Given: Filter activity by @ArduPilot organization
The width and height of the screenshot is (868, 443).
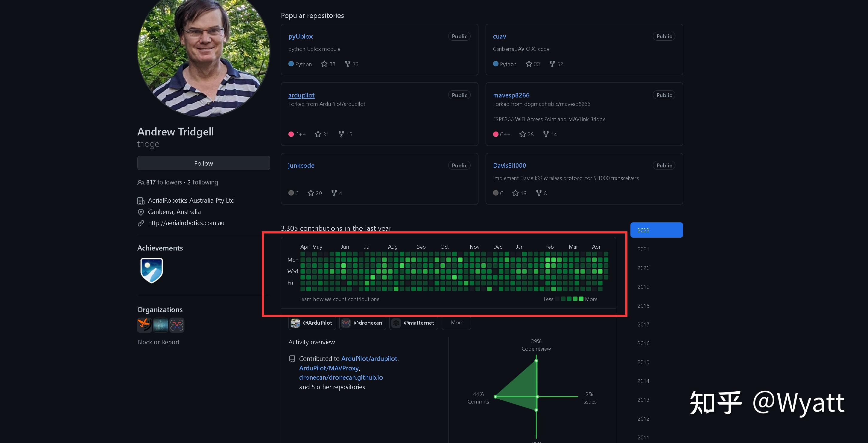Looking at the screenshot, I should point(312,323).
